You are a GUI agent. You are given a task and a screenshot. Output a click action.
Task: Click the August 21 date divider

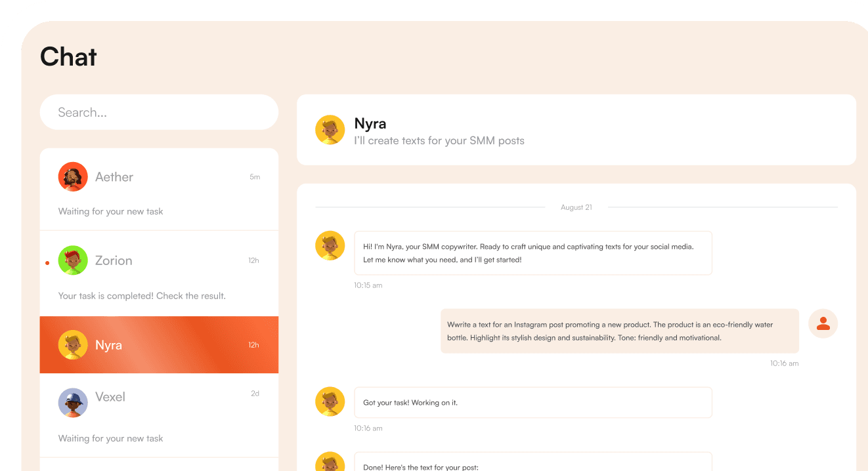(576, 207)
